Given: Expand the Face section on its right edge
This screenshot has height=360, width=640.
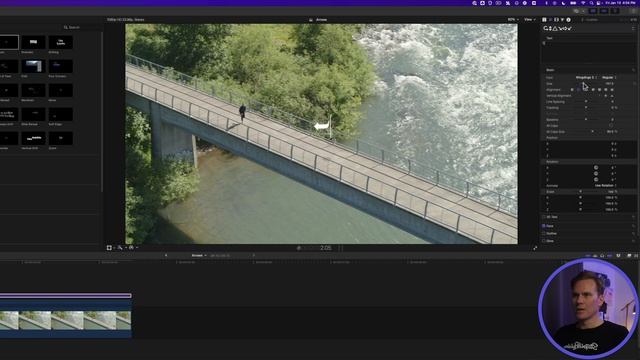Looking at the screenshot, I should click(633, 226).
